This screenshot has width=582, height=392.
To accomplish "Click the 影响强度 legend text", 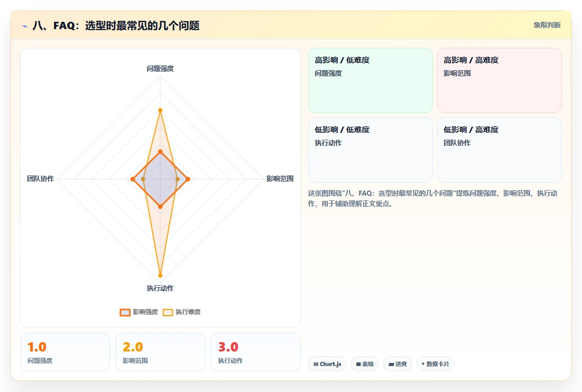I will point(145,312).
